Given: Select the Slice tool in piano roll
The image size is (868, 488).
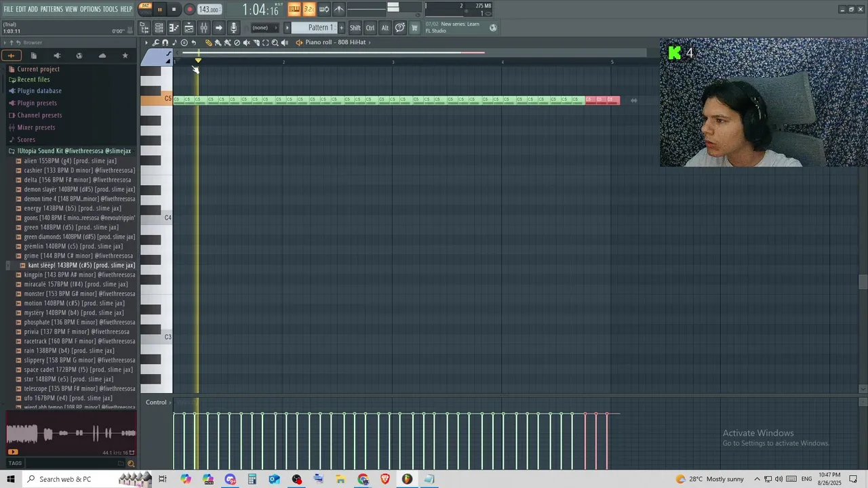Looking at the screenshot, I should click(256, 43).
